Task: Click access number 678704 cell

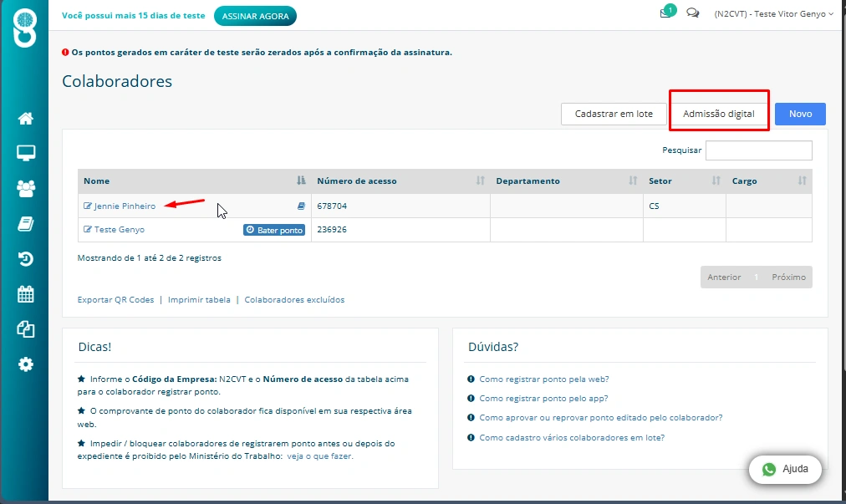Action: [x=400, y=206]
